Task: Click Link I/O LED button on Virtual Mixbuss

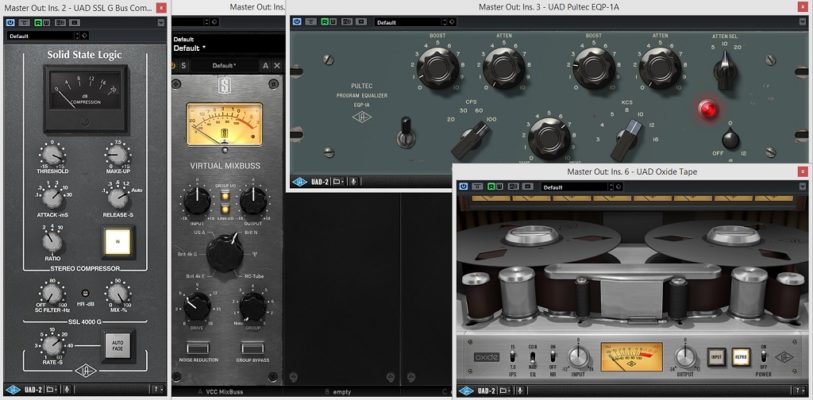Action: [225, 209]
